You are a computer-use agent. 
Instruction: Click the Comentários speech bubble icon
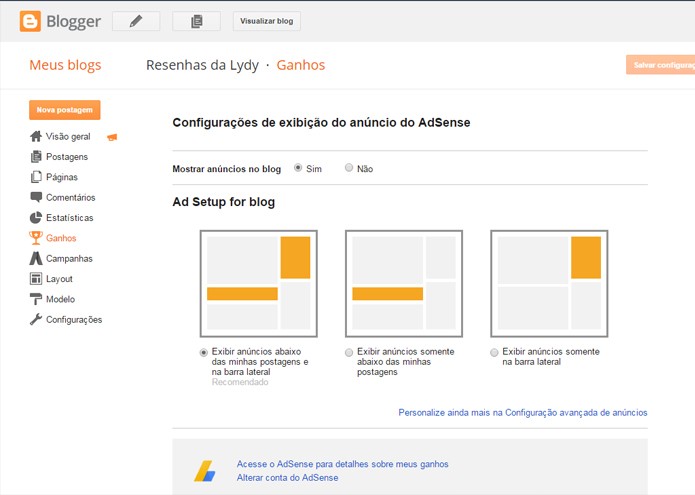(x=36, y=197)
